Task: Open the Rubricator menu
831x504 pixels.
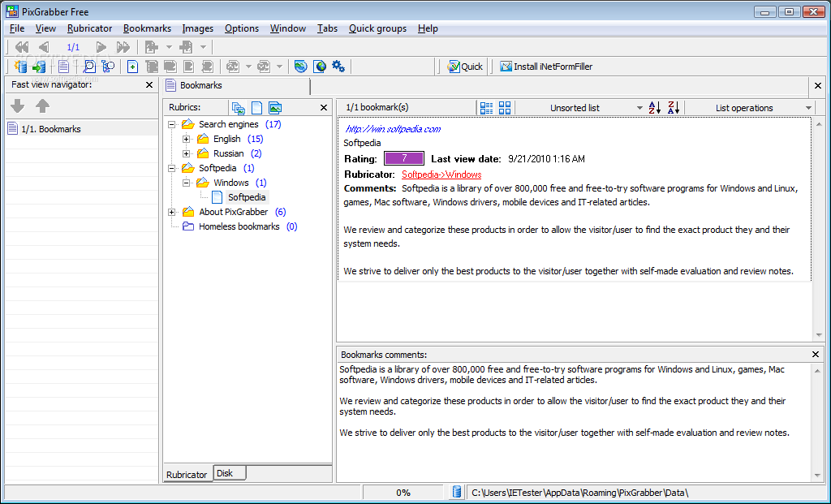Action: 89,28
